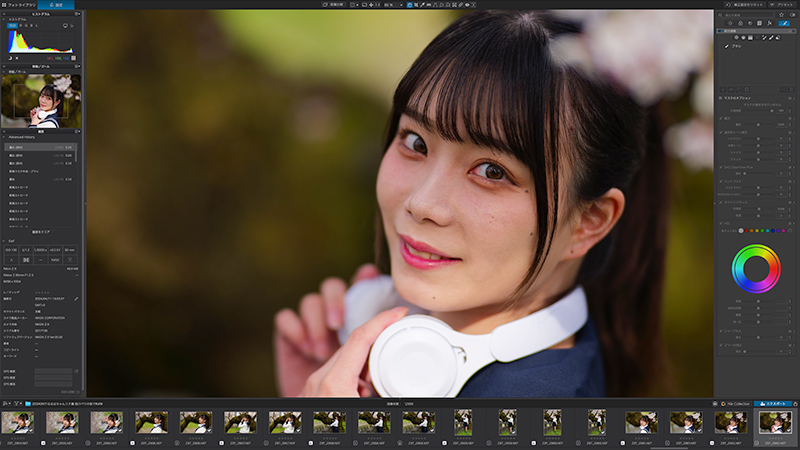Open the local adjustments brush tab
Image resolution: width=800 pixels, height=450 pixels.
784,23
